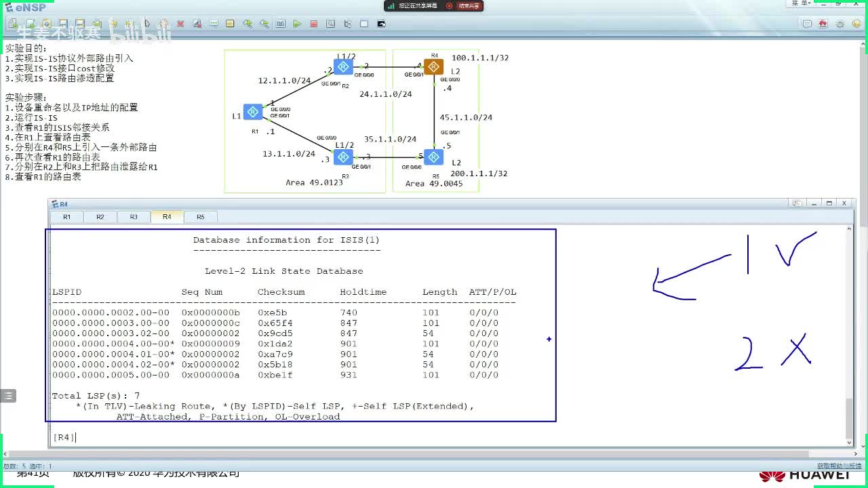Click the Print toolbar icon
Screen dimensions: 868x488
click(x=96, y=24)
